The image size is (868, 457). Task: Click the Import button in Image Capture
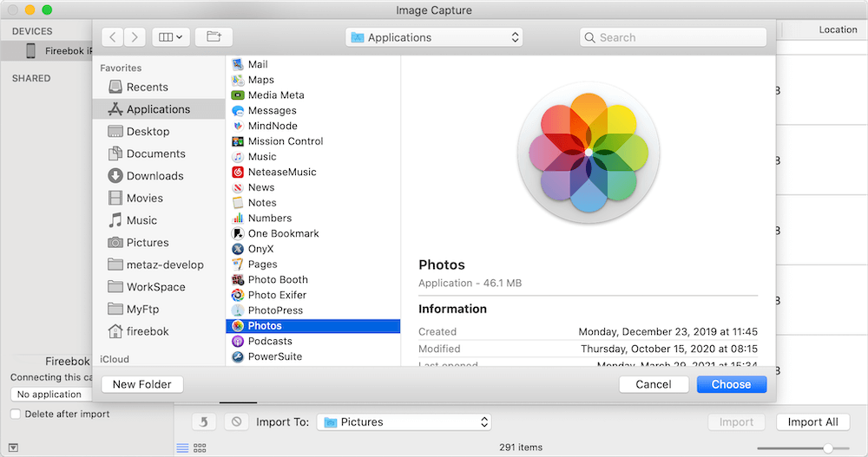736,422
